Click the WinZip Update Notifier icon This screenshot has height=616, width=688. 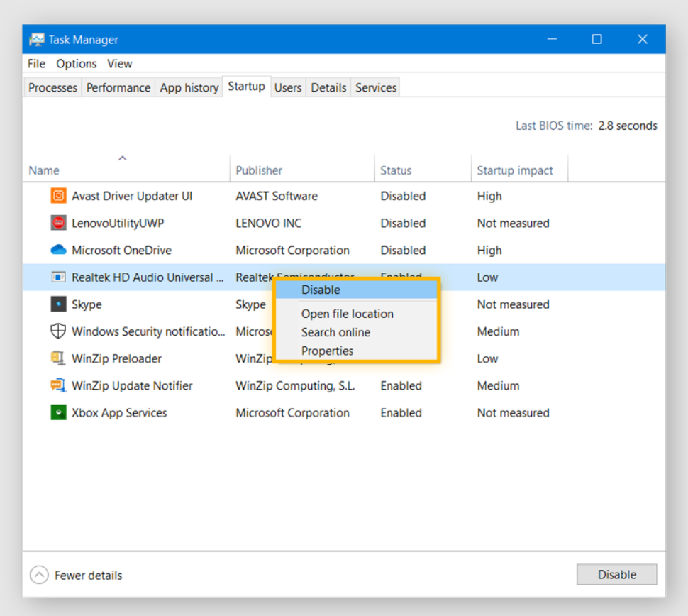click(58, 385)
